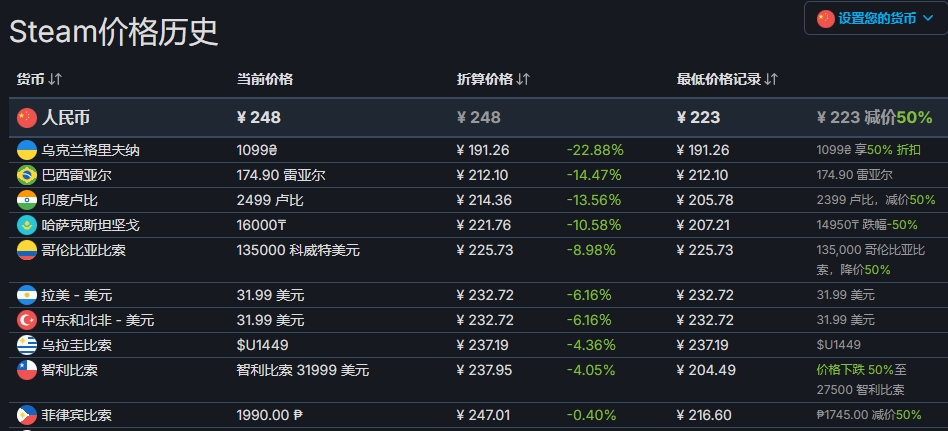Screen dimensions: 948x431
Task: Click the Philippines flag icon
Action: (27, 415)
